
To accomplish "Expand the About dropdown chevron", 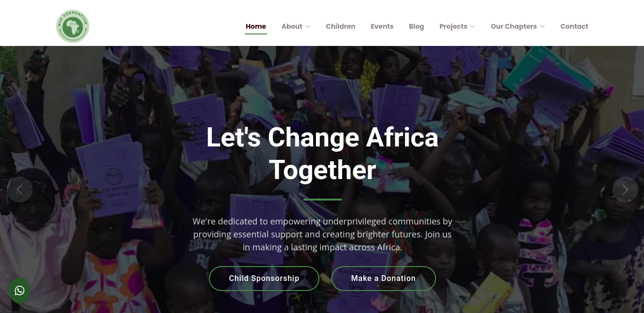I will pos(308,26).
